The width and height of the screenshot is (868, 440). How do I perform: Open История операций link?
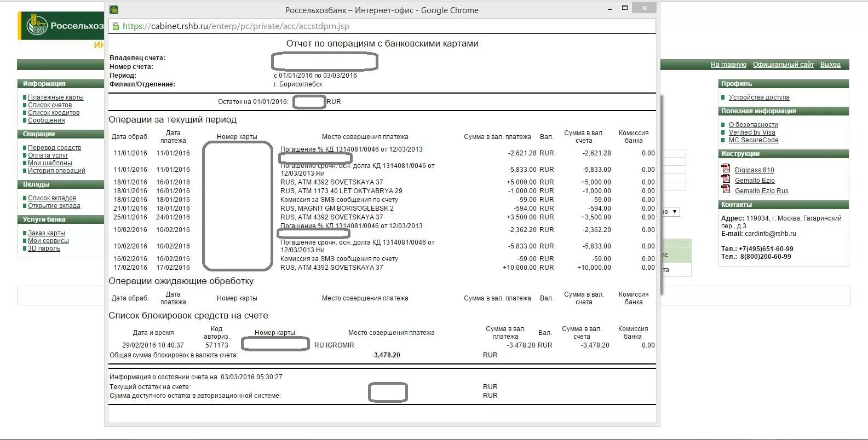click(x=57, y=171)
